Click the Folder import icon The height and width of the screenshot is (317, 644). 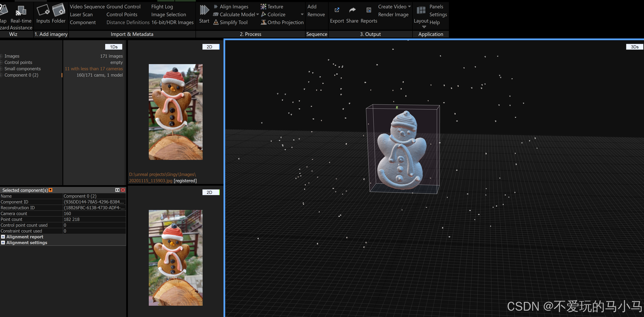coord(59,10)
